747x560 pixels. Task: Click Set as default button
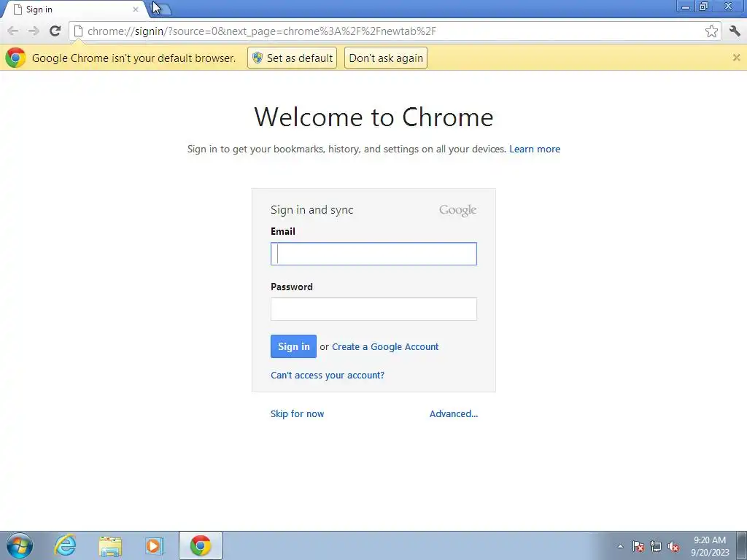tap(292, 58)
